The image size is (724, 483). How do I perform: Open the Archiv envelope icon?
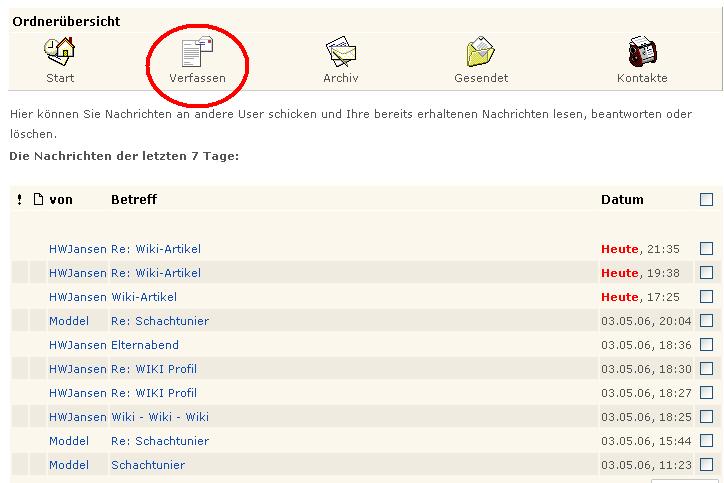[341, 51]
